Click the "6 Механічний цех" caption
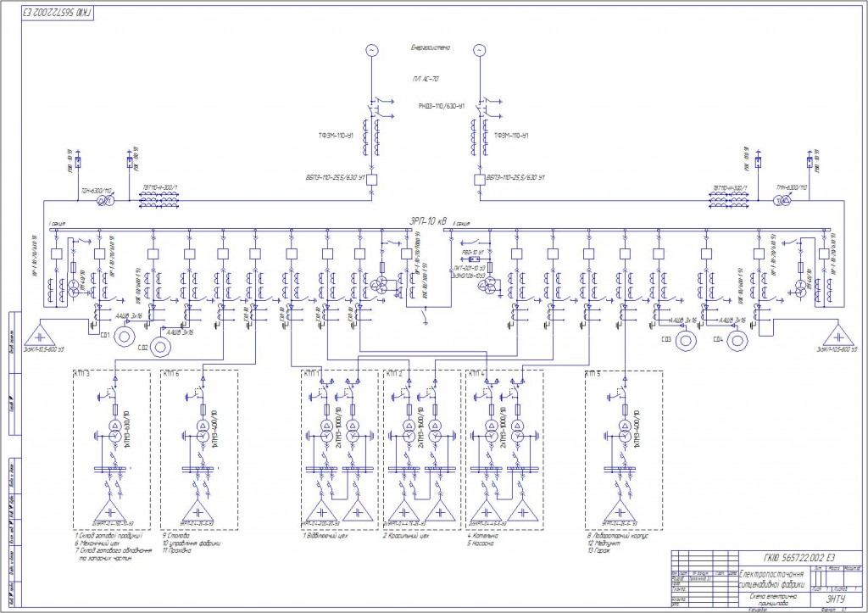The image size is (868, 613). 97,543
